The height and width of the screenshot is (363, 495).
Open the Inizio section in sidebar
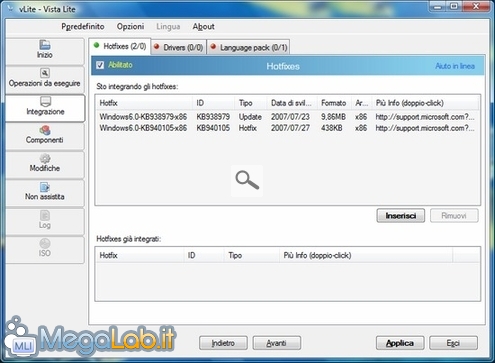[x=45, y=51]
